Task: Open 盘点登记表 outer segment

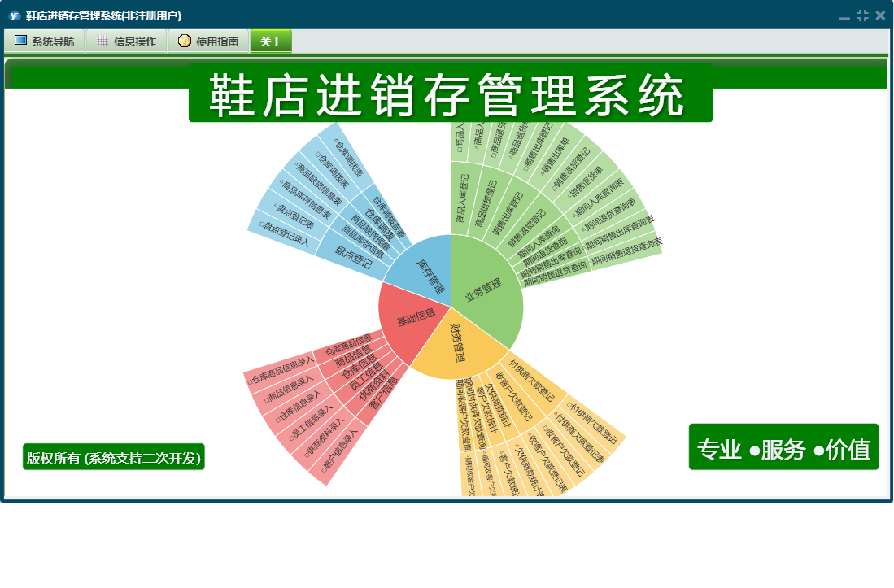Action: pos(294,216)
